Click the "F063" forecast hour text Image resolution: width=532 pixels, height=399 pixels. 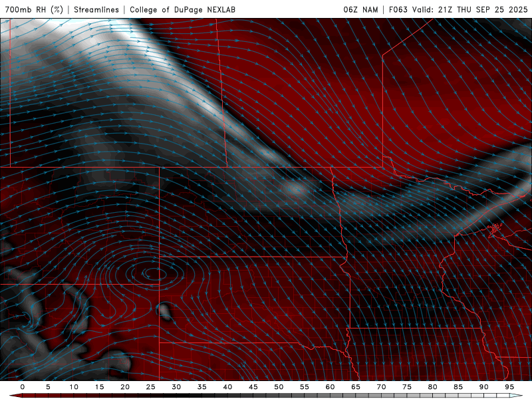pyautogui.click(x=398, y=9)
